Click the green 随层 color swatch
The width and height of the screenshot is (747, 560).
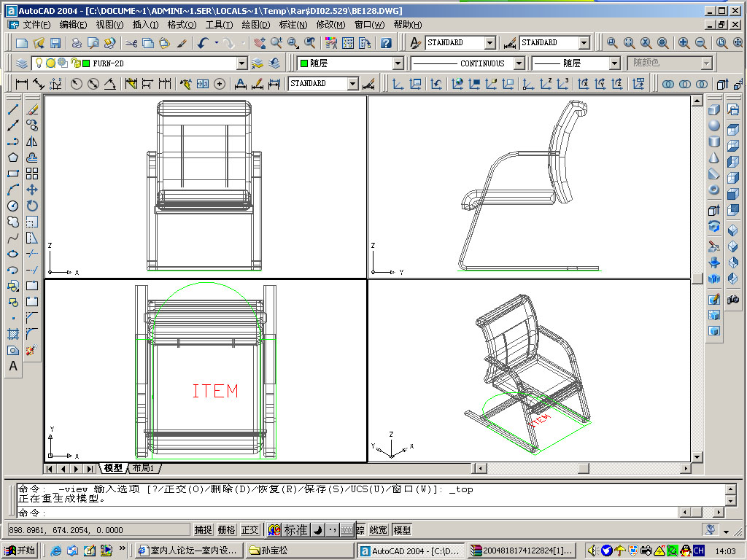(304, 64)
